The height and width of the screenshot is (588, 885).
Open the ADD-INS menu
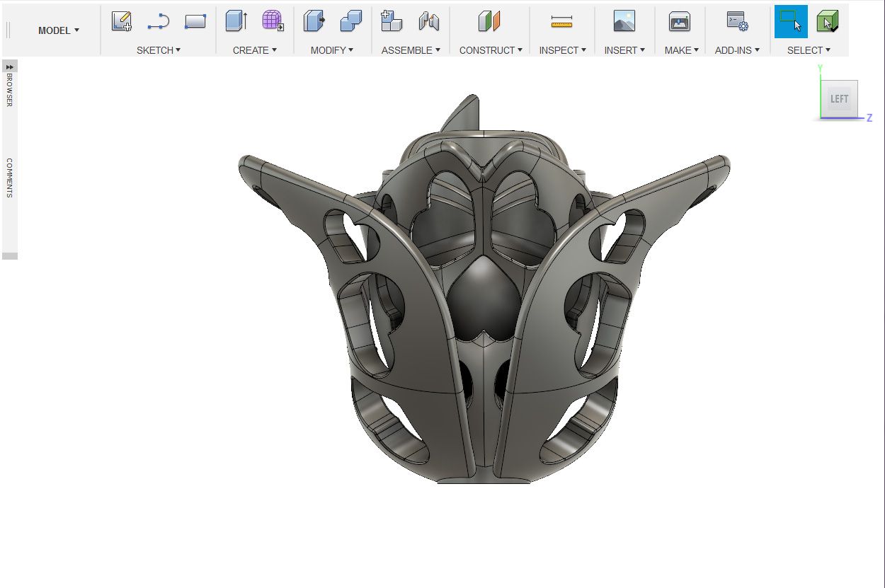pos(737,50)
